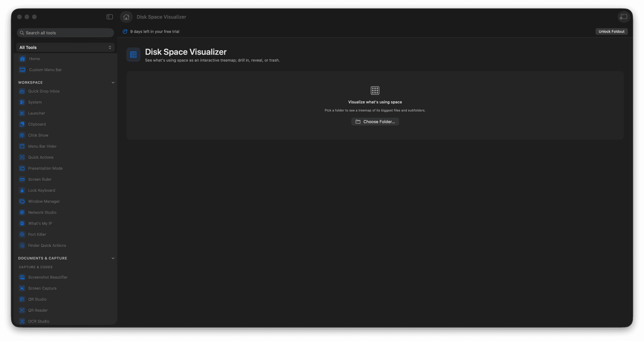Click the QR Reader icon
This screenshot has width=644, height=341.
click(x=22, y=310)
